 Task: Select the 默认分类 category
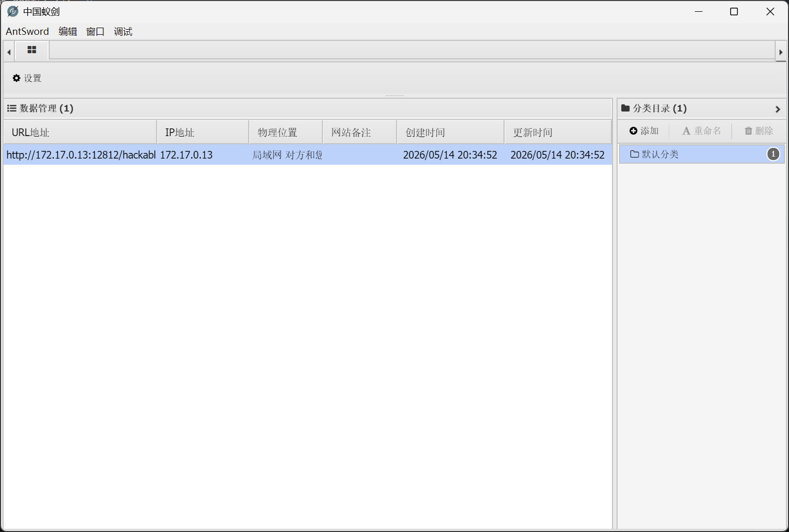click(702, 154)
